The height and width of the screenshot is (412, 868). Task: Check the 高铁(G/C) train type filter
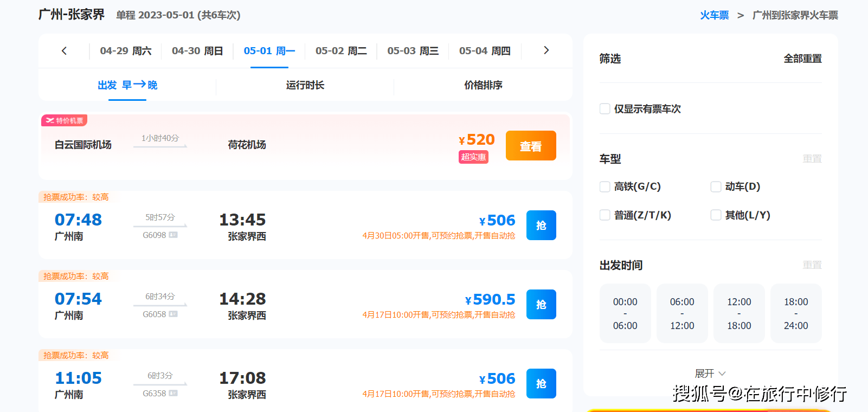pos(605,187)
